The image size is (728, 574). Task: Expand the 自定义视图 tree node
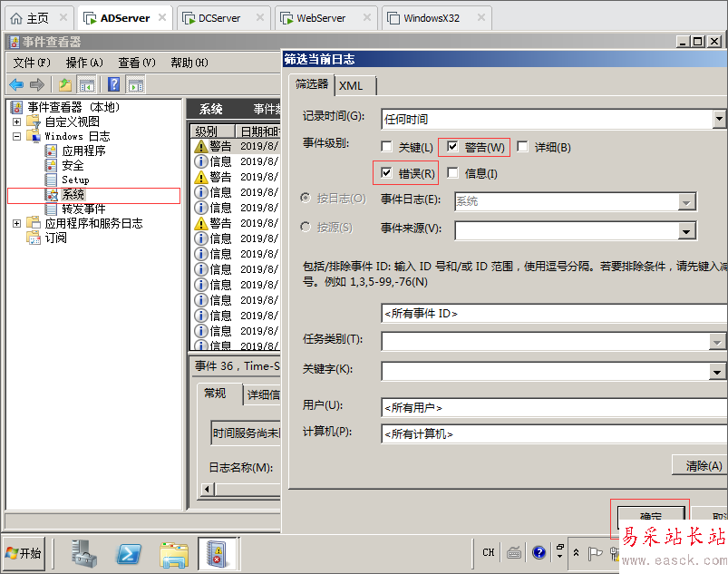coord(16,122)
